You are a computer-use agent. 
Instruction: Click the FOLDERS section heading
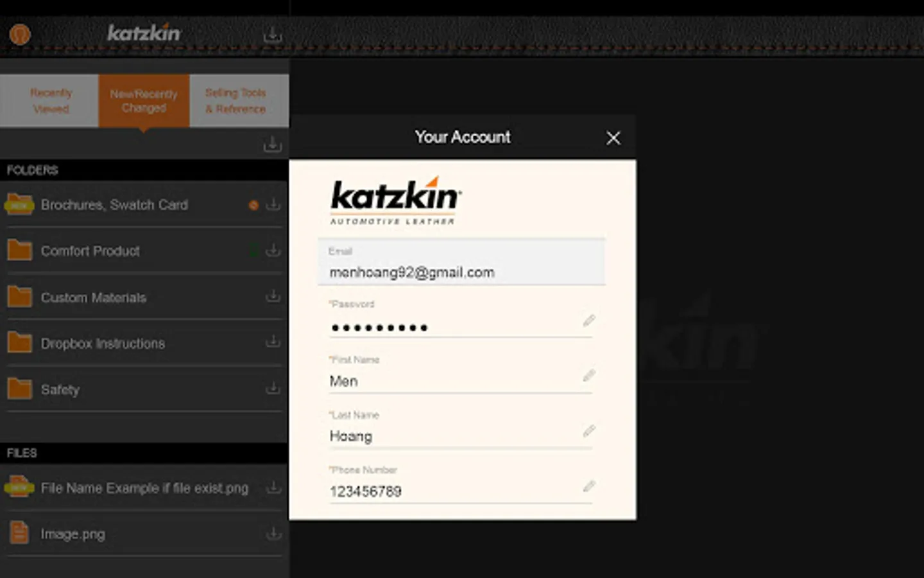[x=33, y=170]
